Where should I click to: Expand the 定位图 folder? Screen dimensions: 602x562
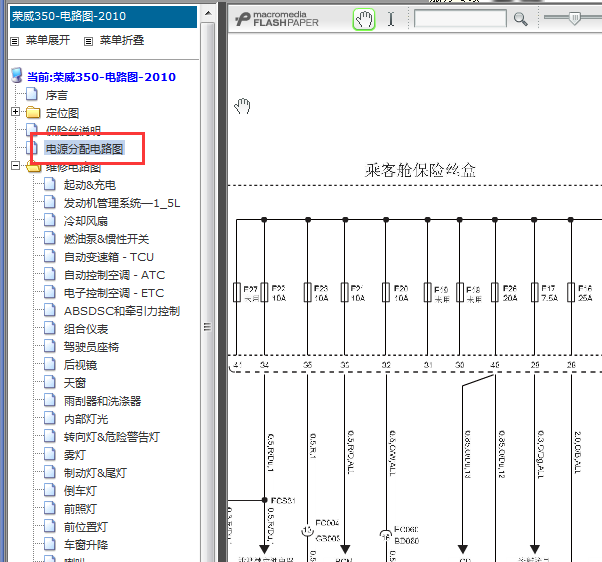[15, 112]
